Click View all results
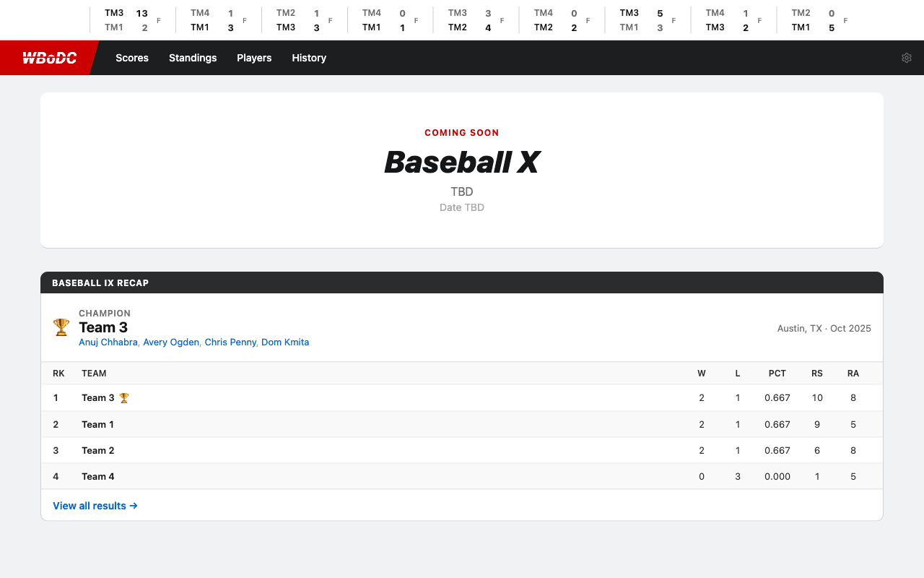924x578 pixels. coord(95,505)
